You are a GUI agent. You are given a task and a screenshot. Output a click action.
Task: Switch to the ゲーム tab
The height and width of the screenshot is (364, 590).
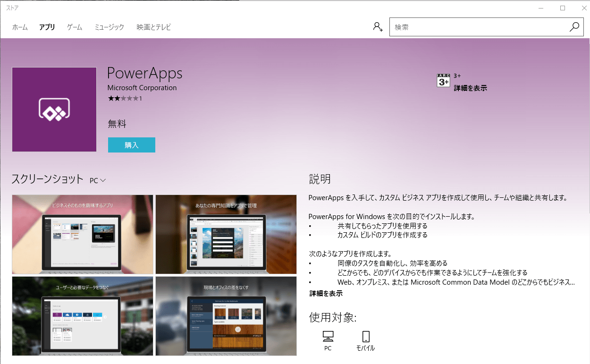tap(75, 27)
